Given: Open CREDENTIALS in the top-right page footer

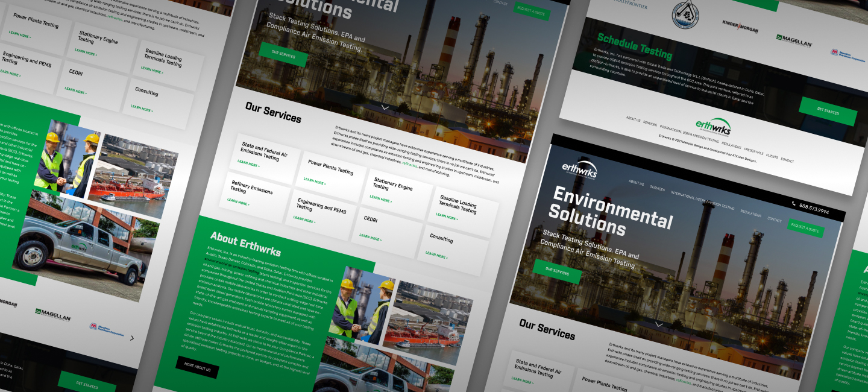Looking at the screenshot, I should [x=753, y=151].
